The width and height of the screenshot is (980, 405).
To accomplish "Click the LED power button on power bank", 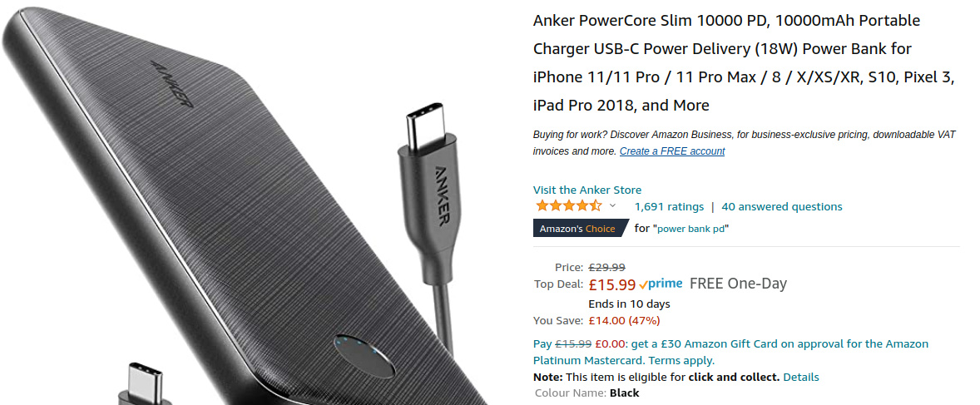I will (364, 355).
